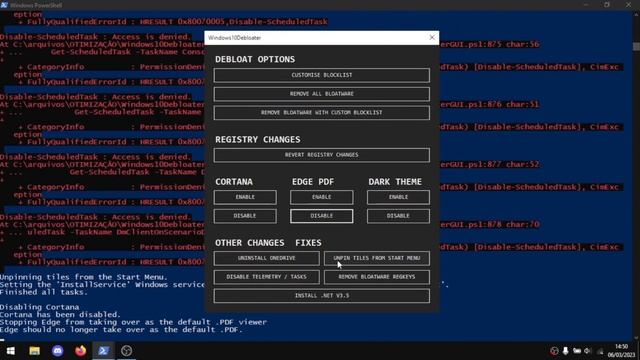The width and height of the screenshot is (640, 360).
Task: Click Uninstall OneDrive button
Action: point(266,258)
